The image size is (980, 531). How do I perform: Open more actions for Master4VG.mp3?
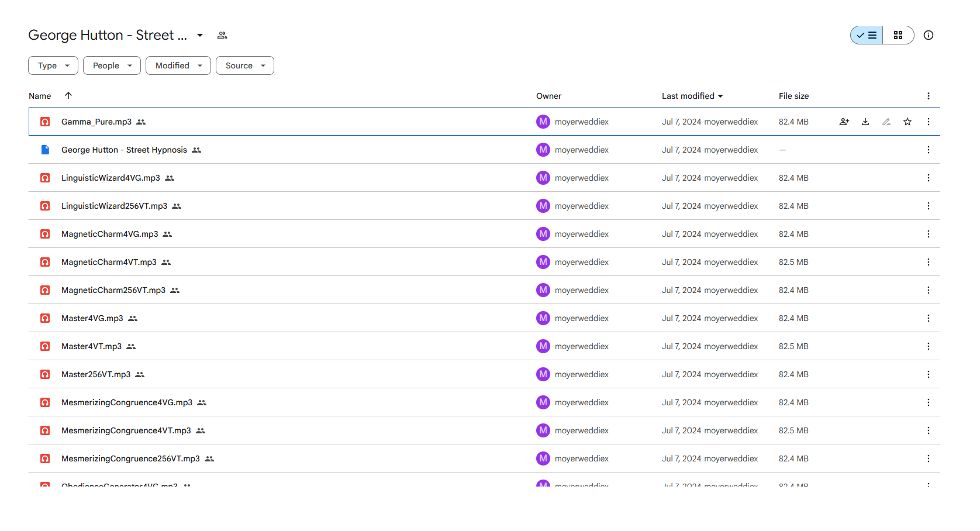pos(929,318)
